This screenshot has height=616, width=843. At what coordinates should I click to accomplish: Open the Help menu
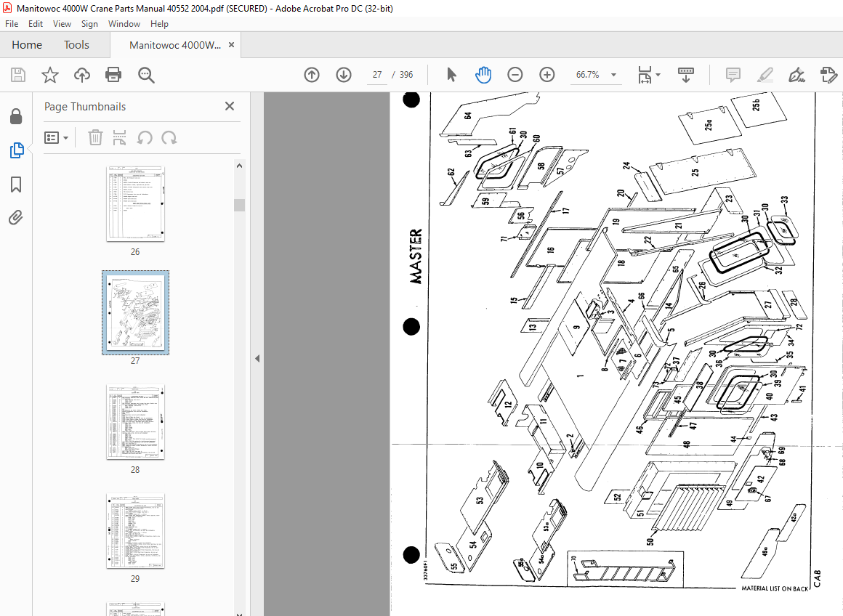click(x=159, y=24)
